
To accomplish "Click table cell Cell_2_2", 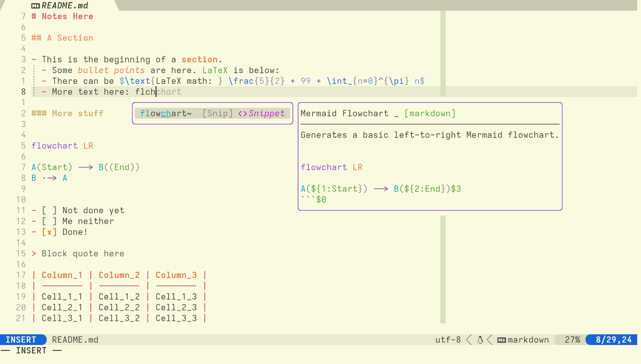I will 119,307.
